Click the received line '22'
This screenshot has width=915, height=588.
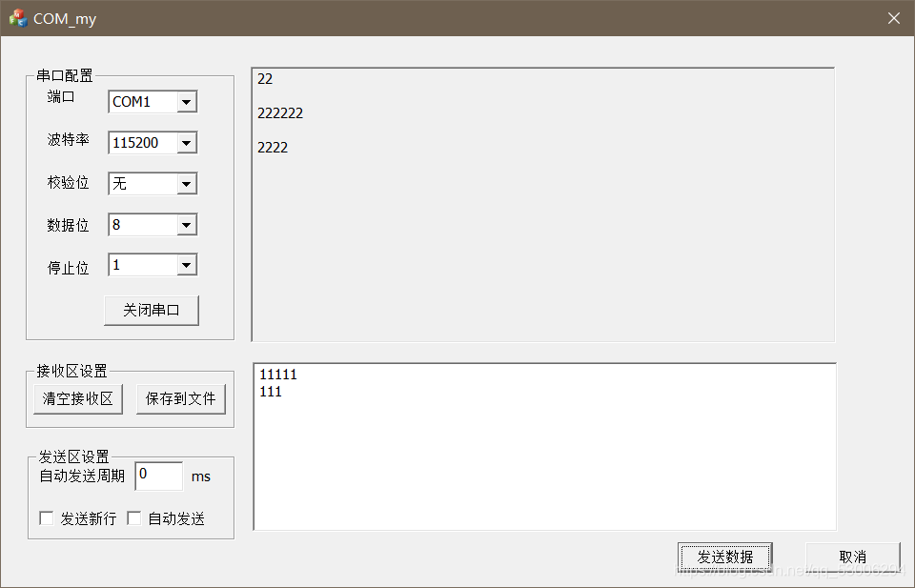(265, 79)
